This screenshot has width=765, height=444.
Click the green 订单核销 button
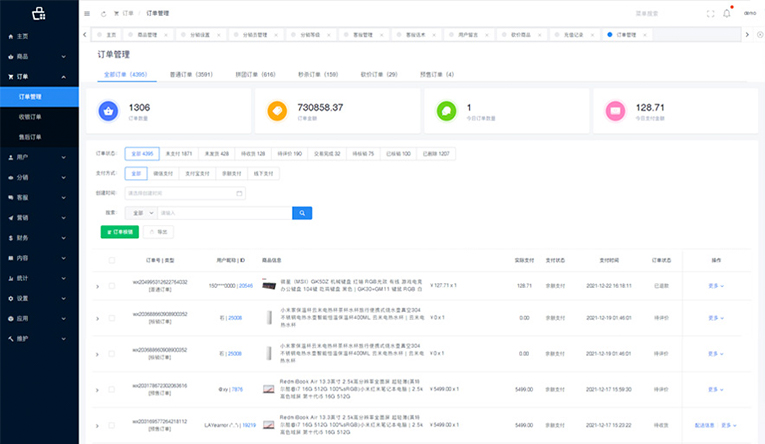pos(120,231)
